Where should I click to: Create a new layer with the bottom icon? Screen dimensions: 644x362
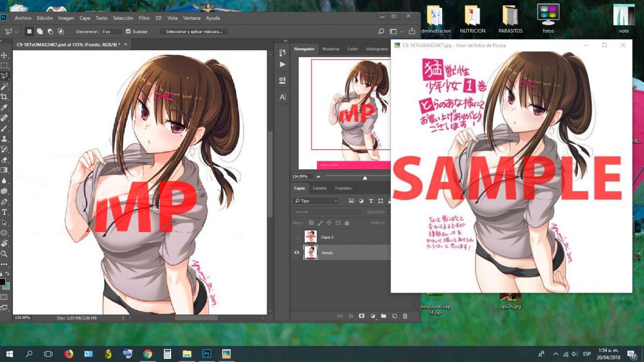[x=394, y=316]
